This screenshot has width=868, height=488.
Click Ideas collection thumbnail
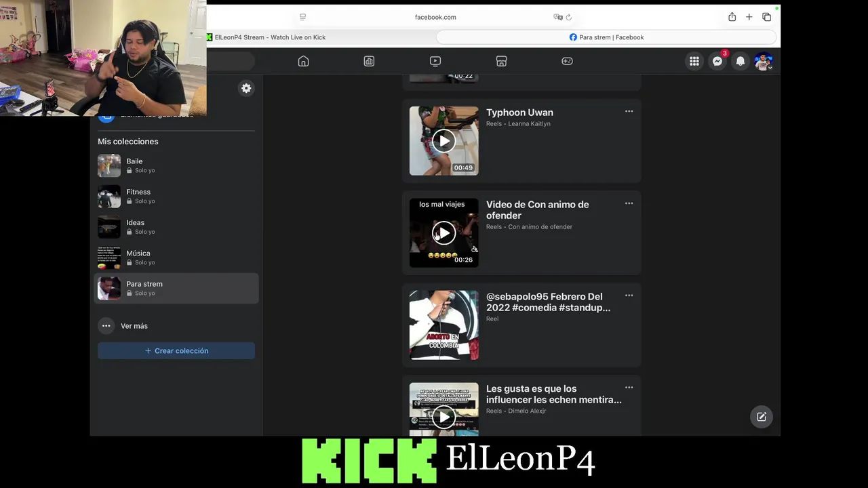click(109, 226)
